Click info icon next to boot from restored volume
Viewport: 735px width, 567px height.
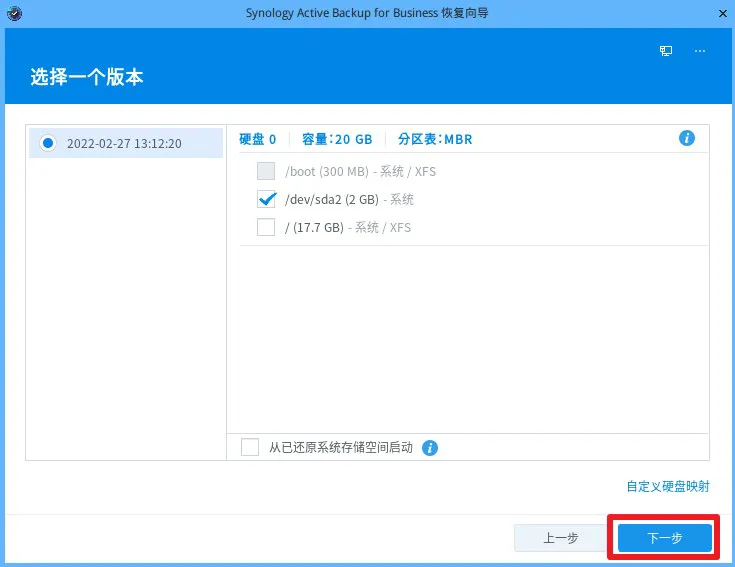(x=430, y=448)
